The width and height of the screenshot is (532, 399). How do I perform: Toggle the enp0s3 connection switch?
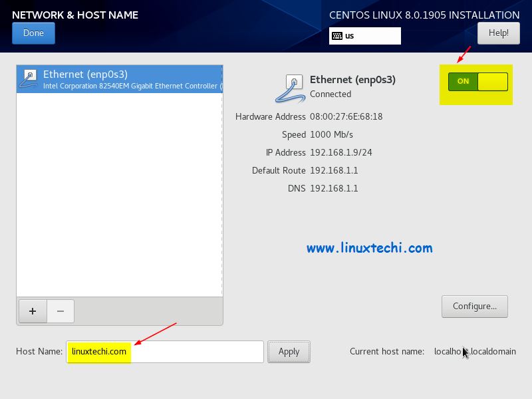pyautogui.click(x=477, y=81)
